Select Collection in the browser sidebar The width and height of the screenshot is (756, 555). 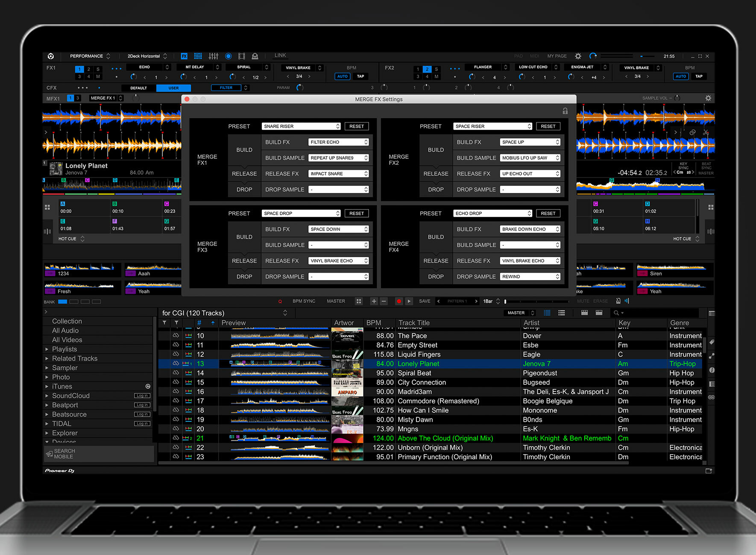[67, 321]
